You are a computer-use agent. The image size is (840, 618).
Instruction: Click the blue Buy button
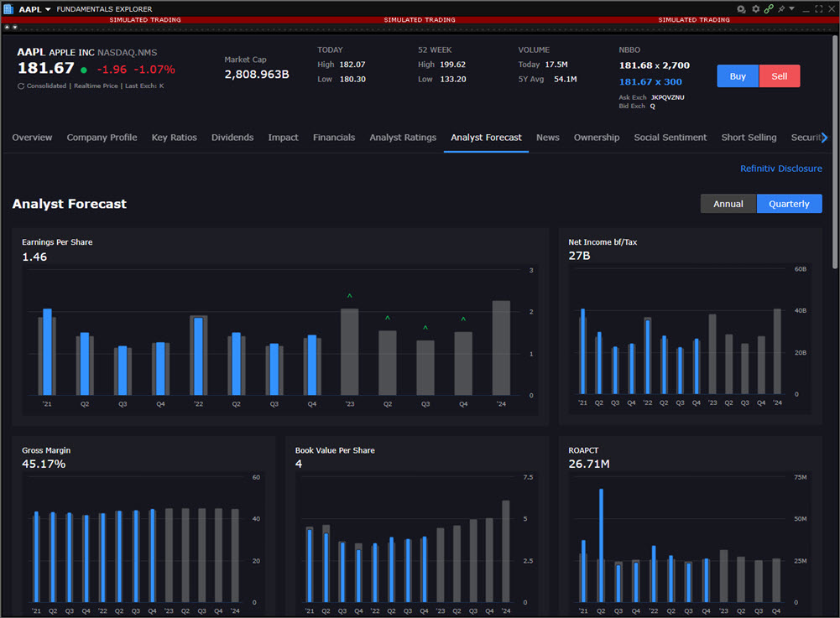(738, 76)
